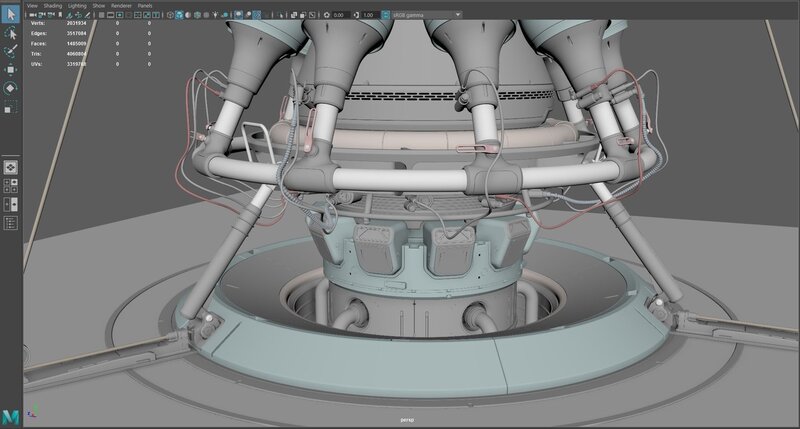Screen dimensions: 800x429
Task: Choose the Lasso select tool
Action: click(x=11, y=32)
